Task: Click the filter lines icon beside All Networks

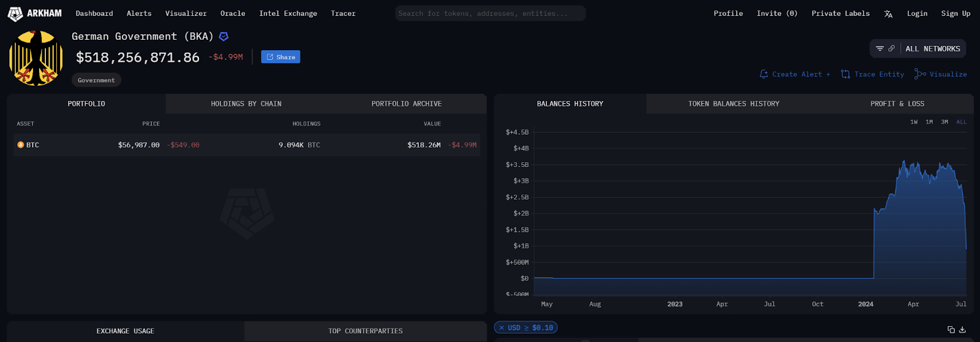Action: 880,49
